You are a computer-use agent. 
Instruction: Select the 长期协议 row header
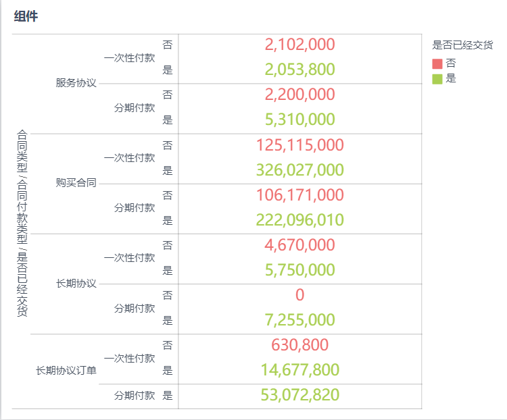pyautogui.click(x=76, y=283)
